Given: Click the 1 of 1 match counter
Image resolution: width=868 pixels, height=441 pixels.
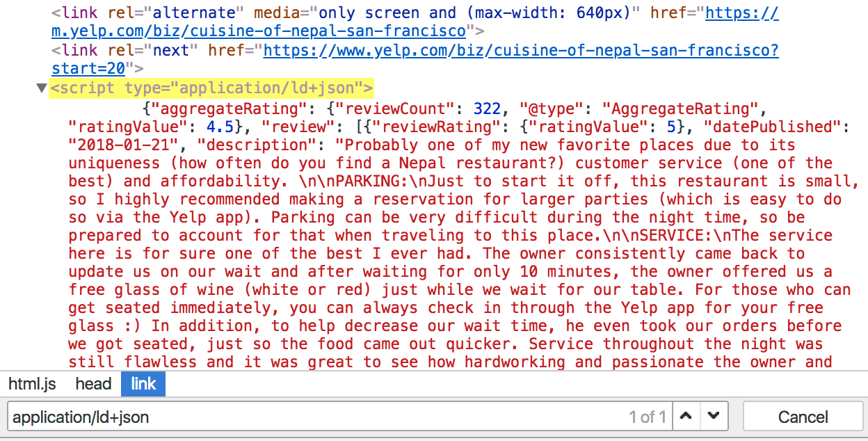Looking at the screenshot, I should click(x=648, y=416).
